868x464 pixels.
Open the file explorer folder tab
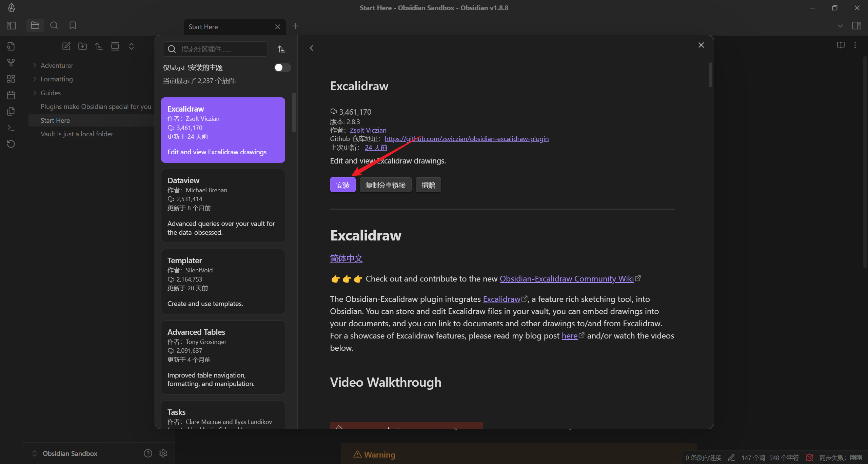(35, 25)
